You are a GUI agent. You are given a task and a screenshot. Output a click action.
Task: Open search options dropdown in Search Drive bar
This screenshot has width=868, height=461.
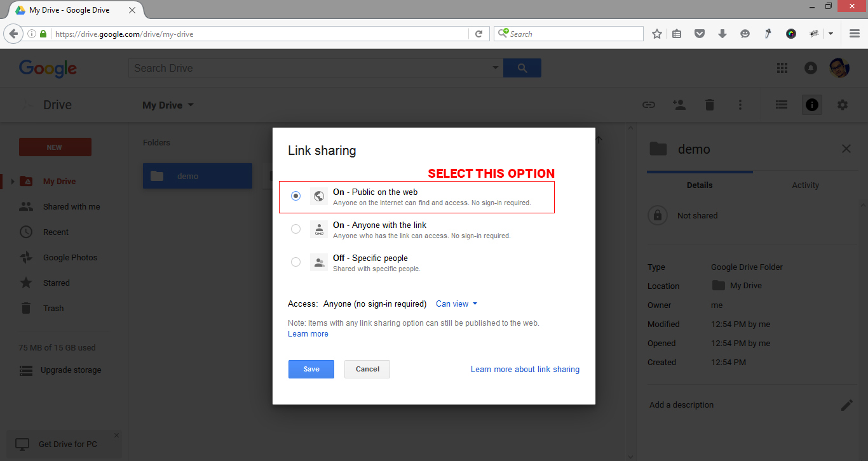[x=496, y=67]
